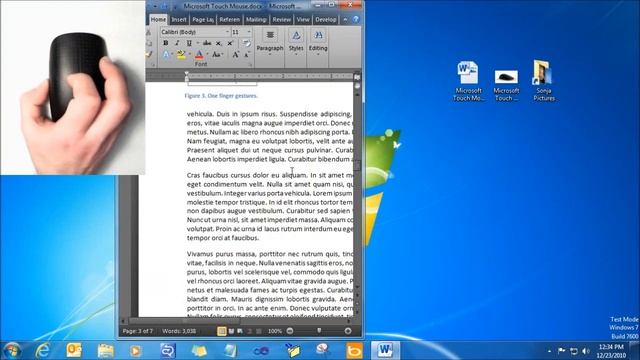Open the font size 11 dropdown
Viewport: 640px width, 360px height.
pos(249,32)
